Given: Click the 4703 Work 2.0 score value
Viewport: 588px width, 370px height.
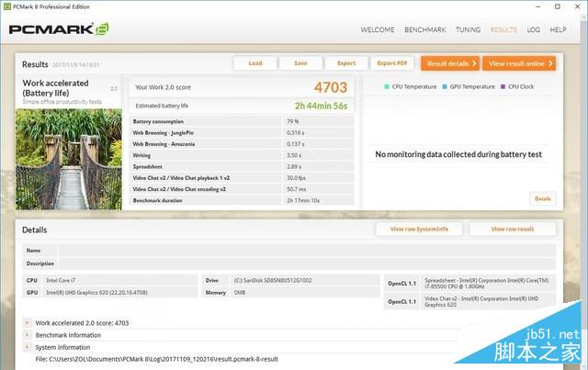Looking at the screenshot, I should (331, 87).
